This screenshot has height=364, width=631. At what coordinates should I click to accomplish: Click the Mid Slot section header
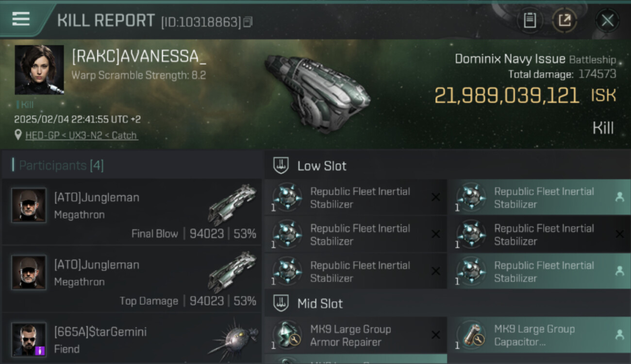(x=320, y=304)
